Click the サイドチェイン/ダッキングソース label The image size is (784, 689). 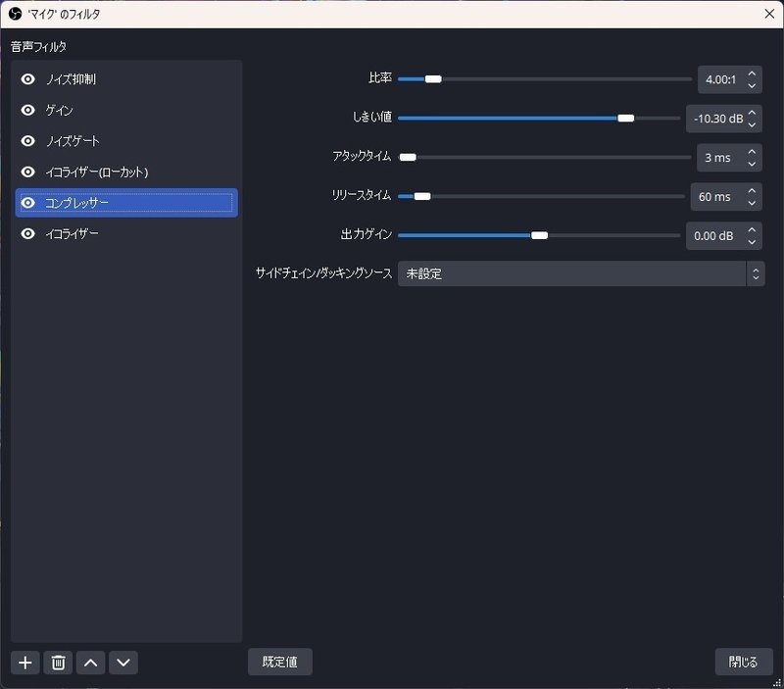click(323, 273)
